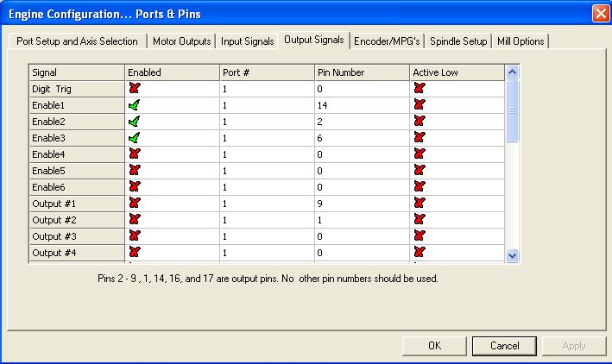Toggle Active Low for Enable3
The height and width of the screenshot is (364, 612).
[x=420, y=138]
